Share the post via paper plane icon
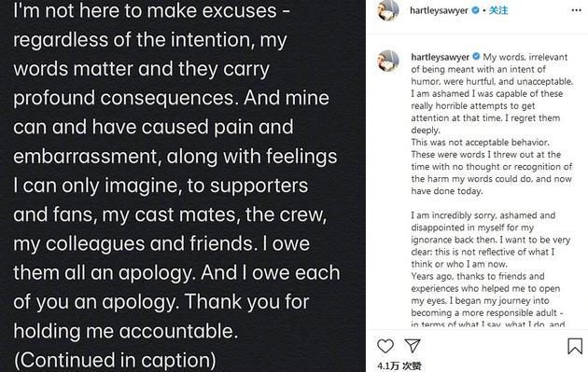Viewport: 588px width, 372px height. pos(413,346)
